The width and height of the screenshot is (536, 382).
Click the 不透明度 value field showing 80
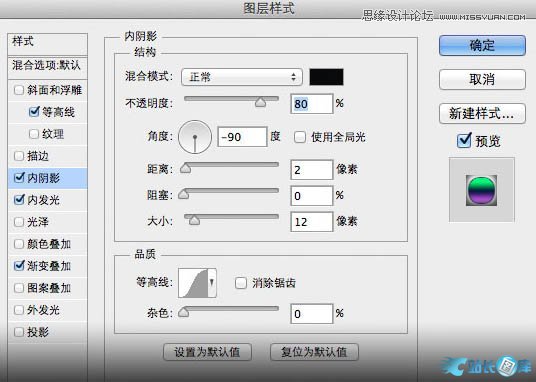tap(312, 104)
